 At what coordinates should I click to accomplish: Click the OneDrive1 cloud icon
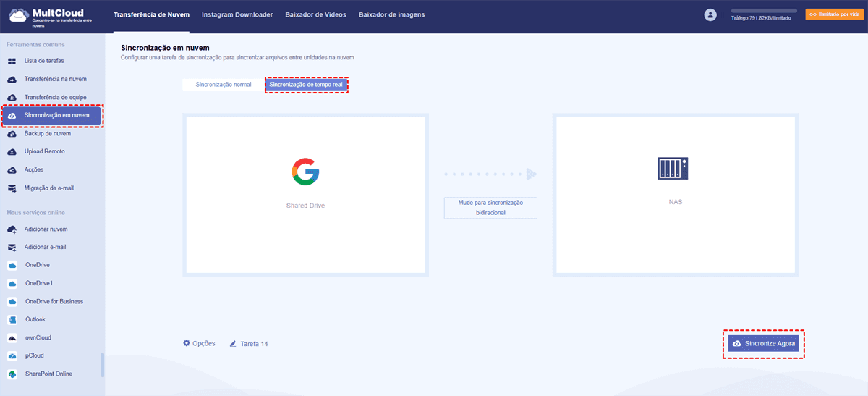click(12, 283)
